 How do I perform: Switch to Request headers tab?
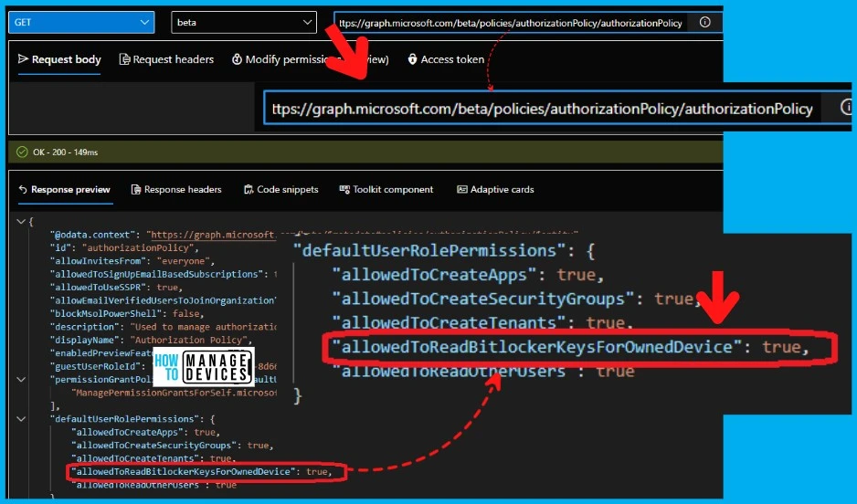tap(166, 59)
